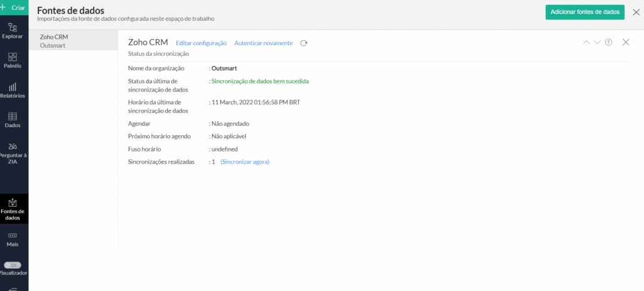Viewport: 644px width, 291px height.
Task: Click the Zoho CRM panel title
Action: 148,42
